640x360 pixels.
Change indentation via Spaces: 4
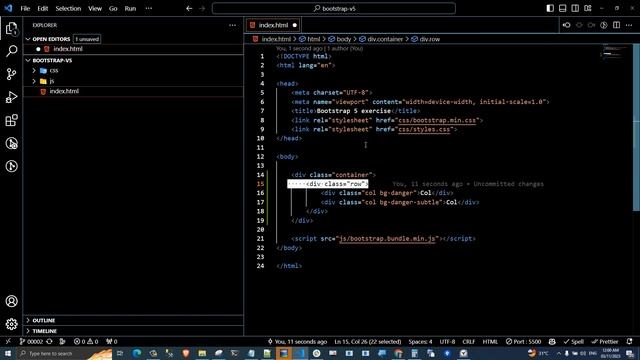tap(420, 342)
